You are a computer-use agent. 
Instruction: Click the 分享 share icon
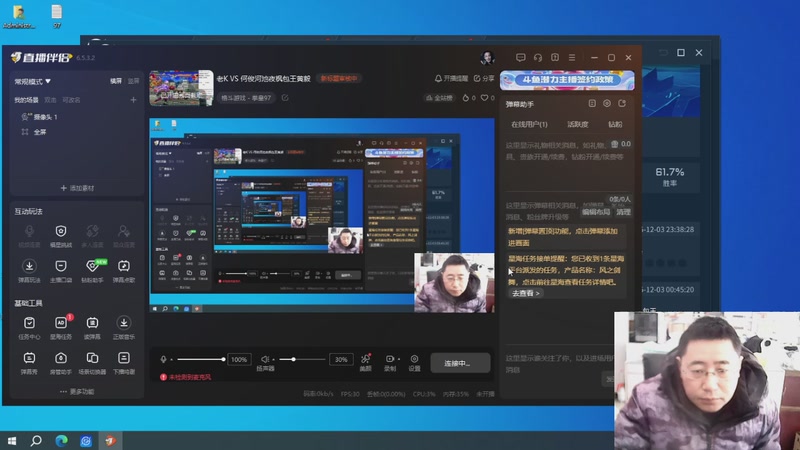coord(477,79)
